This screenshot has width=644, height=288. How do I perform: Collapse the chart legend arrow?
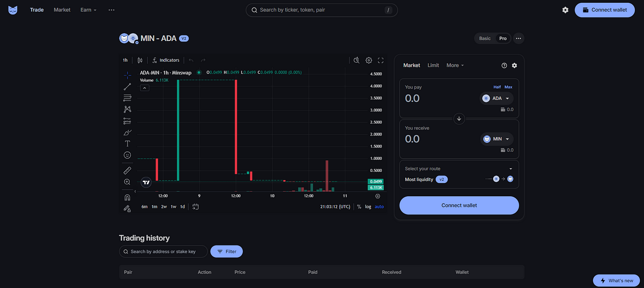coord(144,88)
